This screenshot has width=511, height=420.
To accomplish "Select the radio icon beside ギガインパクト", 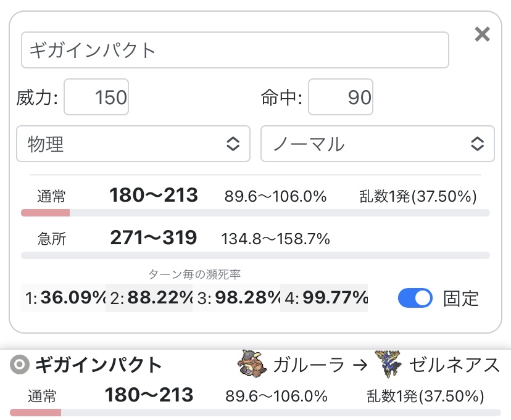I will pyautogui.click(x=20, y=365).
